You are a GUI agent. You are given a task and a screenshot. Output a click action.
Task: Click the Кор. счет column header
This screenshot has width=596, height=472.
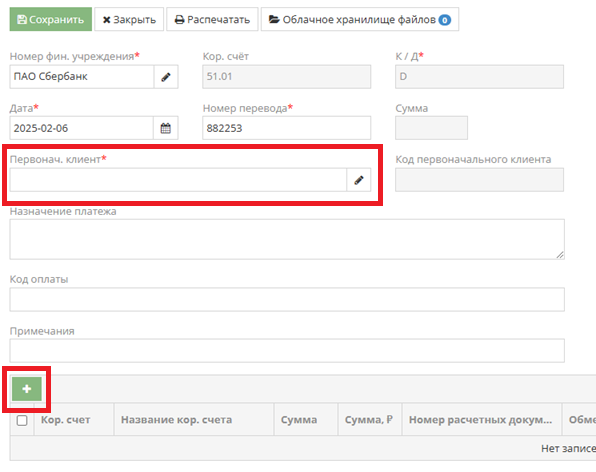point(74,420)
